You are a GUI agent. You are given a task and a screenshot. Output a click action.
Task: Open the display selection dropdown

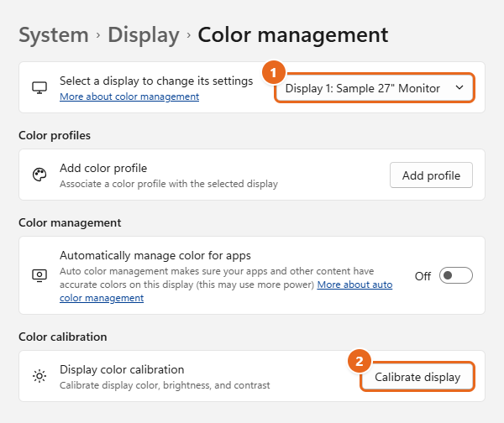point(375,88)
